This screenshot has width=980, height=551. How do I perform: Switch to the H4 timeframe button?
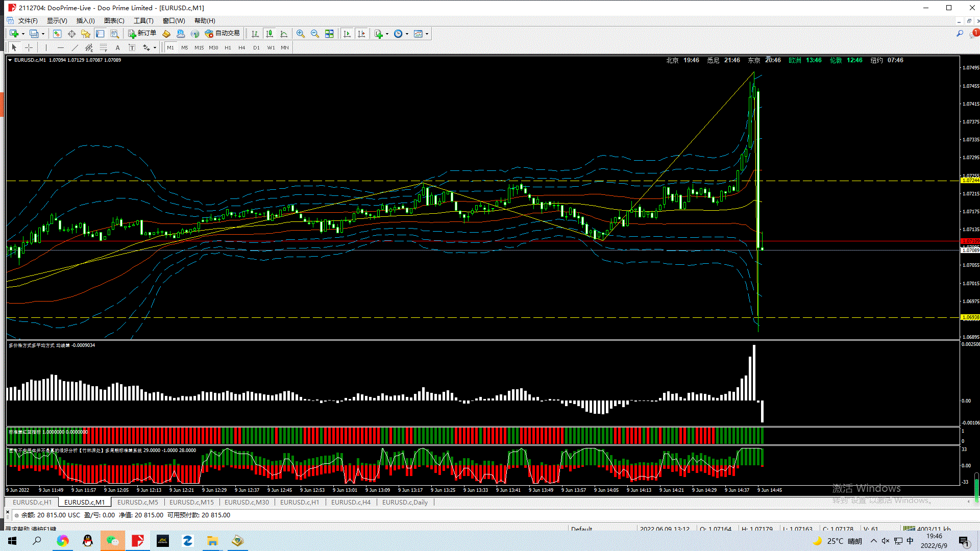coord(242,47)
